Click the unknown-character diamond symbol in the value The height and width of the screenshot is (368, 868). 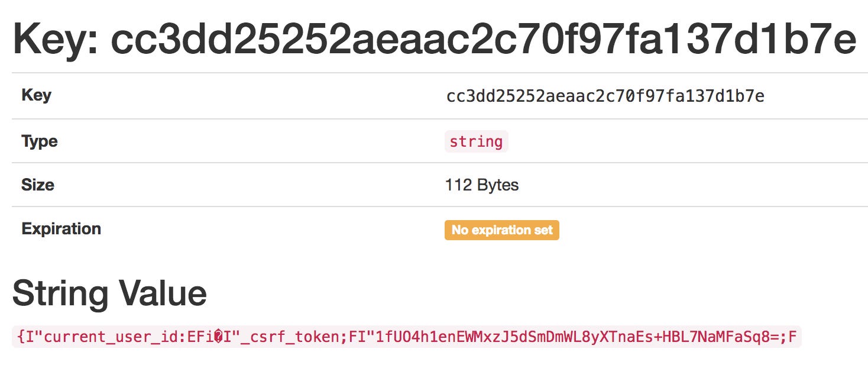[x=218, y=338]
